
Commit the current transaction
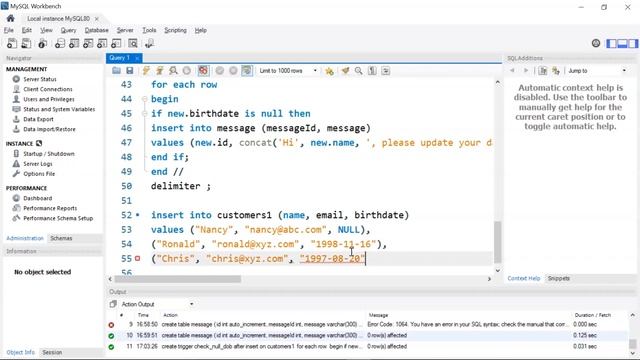220,71
